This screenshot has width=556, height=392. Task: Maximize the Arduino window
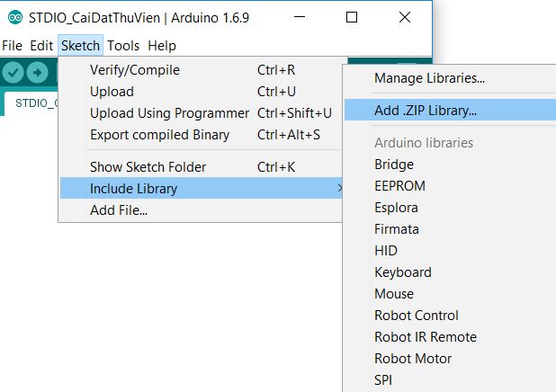[352, 17]
